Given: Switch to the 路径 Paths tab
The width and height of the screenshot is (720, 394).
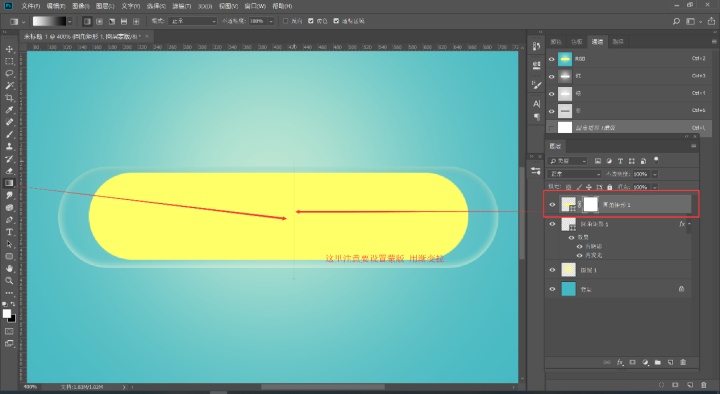Looking at the screenshot, I should coord(618,42).
